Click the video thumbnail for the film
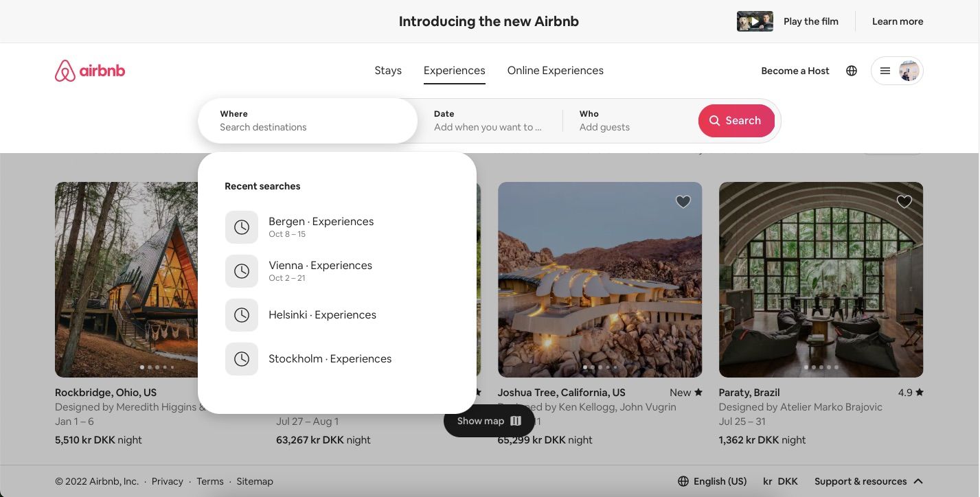 754,21
